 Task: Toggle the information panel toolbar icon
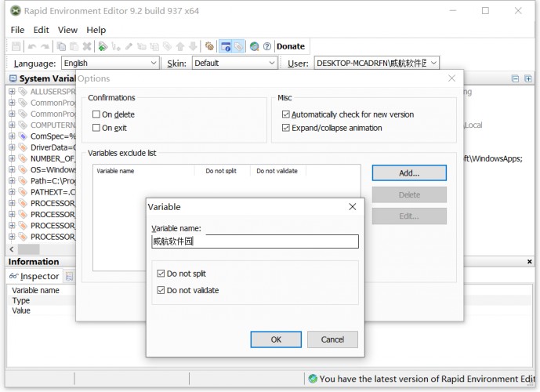[x=226, y=46]
